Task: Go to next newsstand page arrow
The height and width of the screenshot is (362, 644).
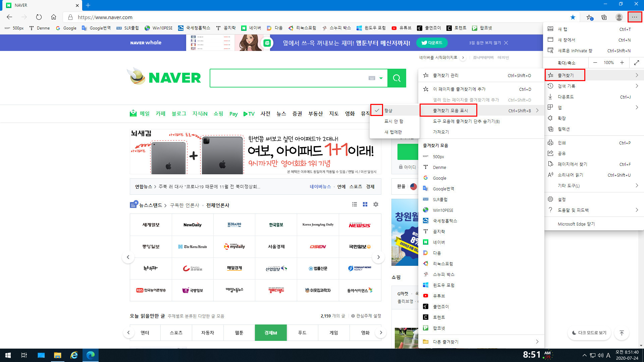Action: click(378, 257)
